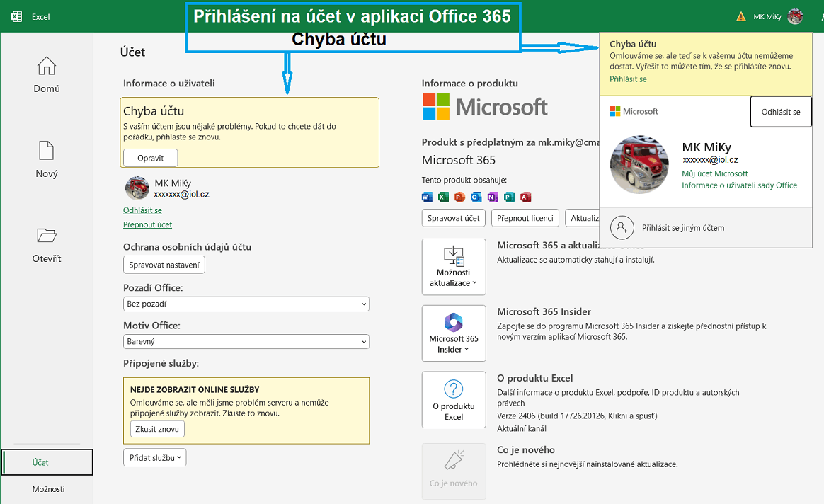Viewport: 824px width, 504px height.
Task: Click the OneNote icon in product list
Action: point(493,197)
